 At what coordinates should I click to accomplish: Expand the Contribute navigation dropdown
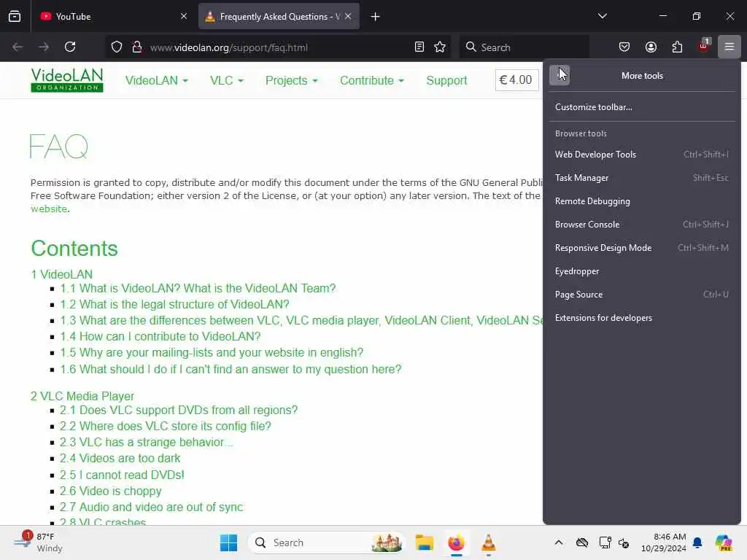pos(371,80)
